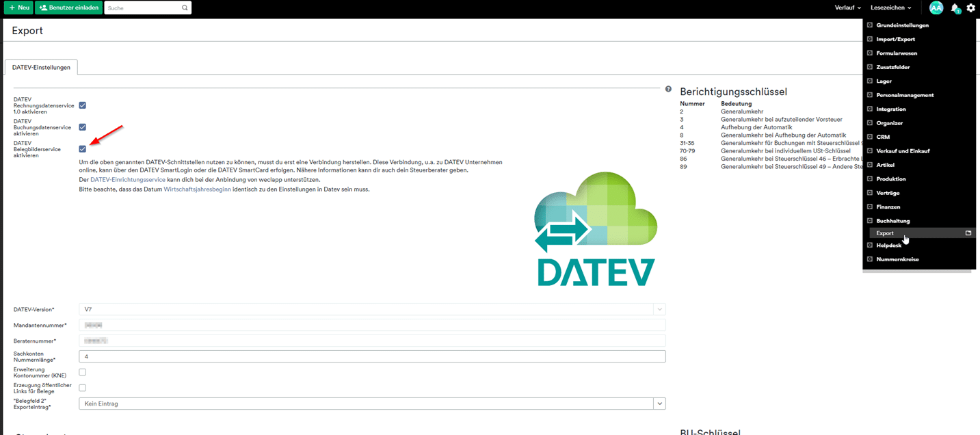Viewport: 980px width, 435px height.
Task: Click the Mandantennummer input field
Action: [372, 325]
